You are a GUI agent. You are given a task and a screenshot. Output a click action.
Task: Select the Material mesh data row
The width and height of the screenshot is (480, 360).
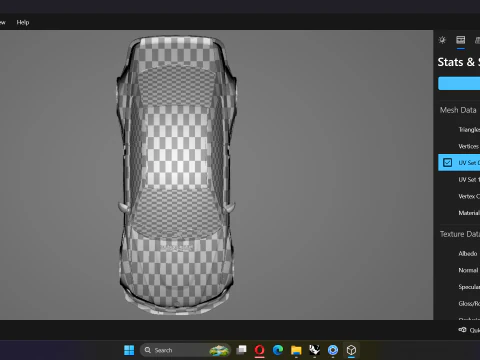pos(459,213)
